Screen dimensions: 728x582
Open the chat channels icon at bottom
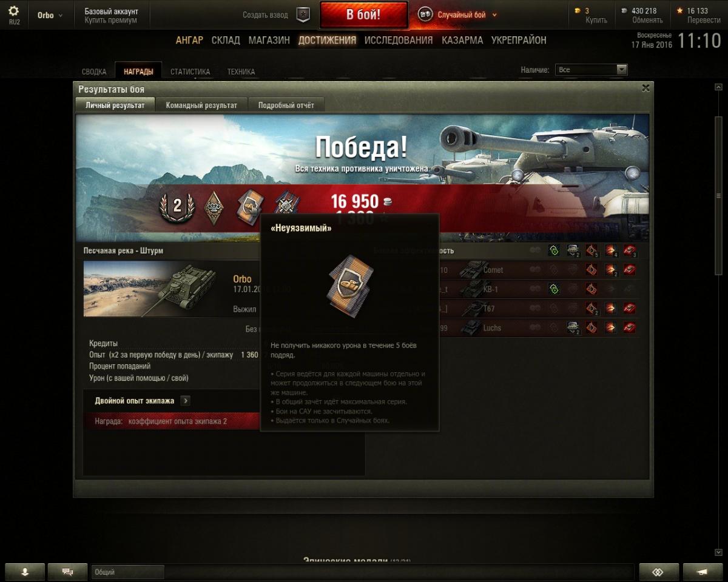pos(68,572)
